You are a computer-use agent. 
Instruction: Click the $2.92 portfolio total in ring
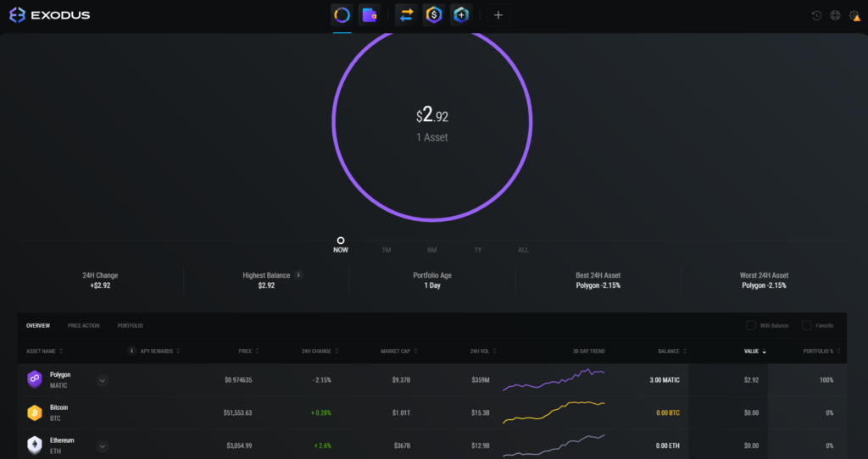(x=432, y=115)
